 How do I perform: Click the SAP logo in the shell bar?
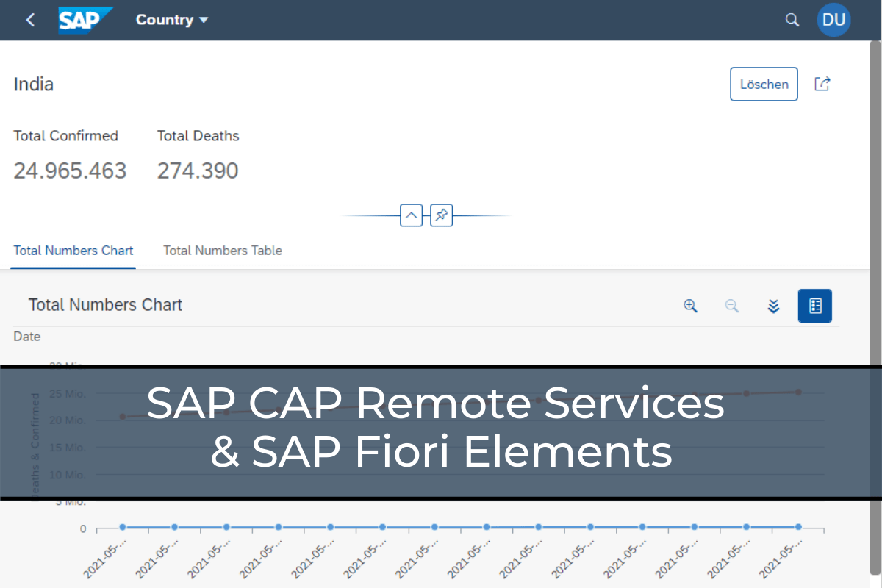tap(86, 20)
